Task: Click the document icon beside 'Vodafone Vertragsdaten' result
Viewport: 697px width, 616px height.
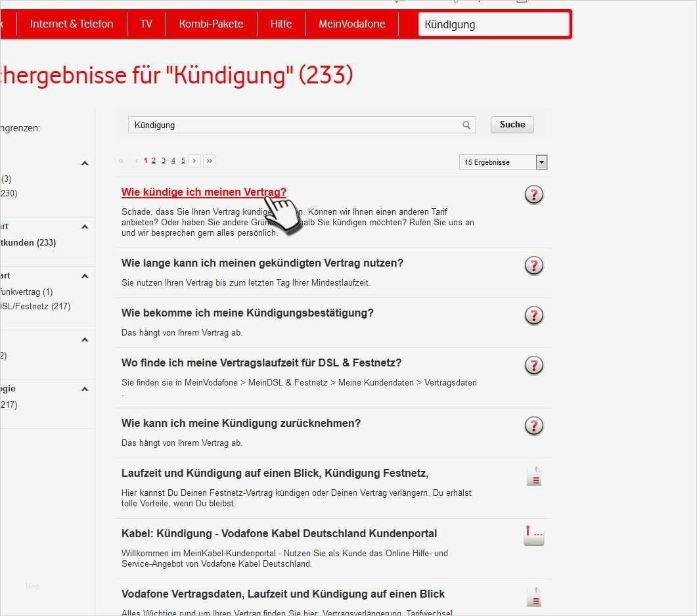Action: 534,597
